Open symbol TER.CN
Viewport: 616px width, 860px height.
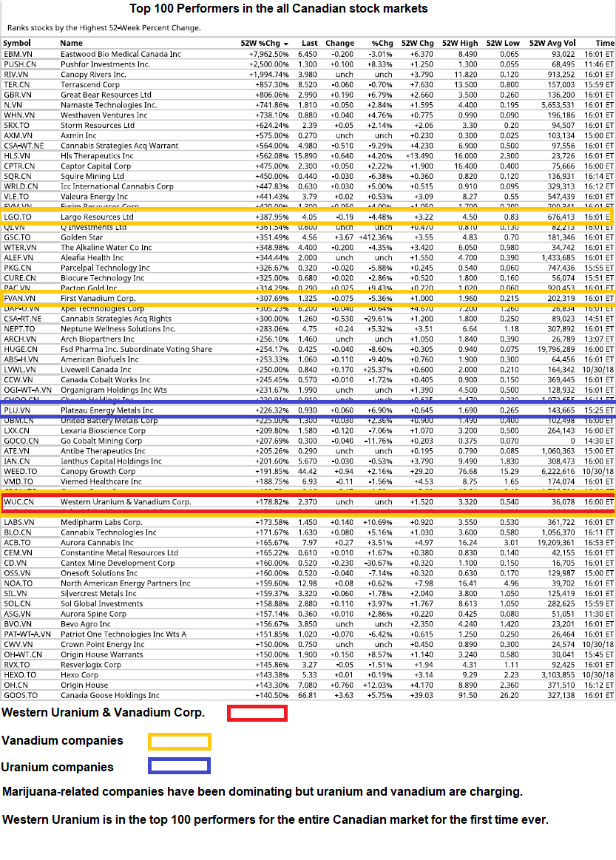click(16, 84)
